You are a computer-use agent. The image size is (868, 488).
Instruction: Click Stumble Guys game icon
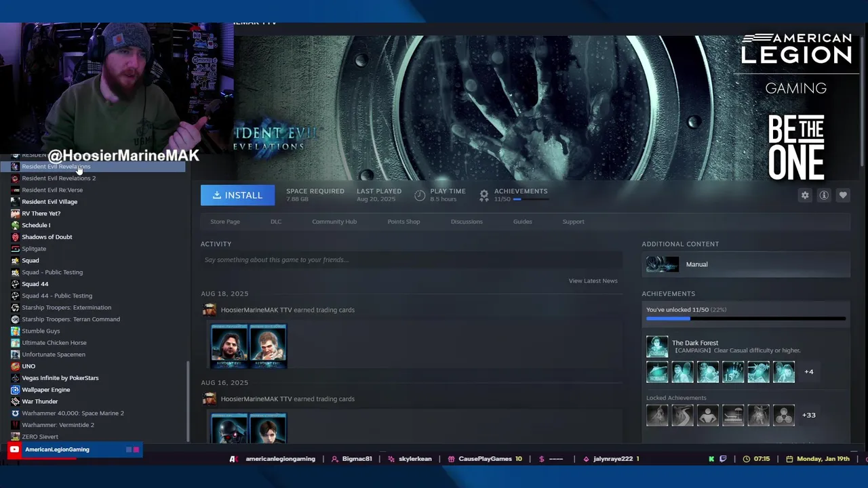click(x=15, y=331)
